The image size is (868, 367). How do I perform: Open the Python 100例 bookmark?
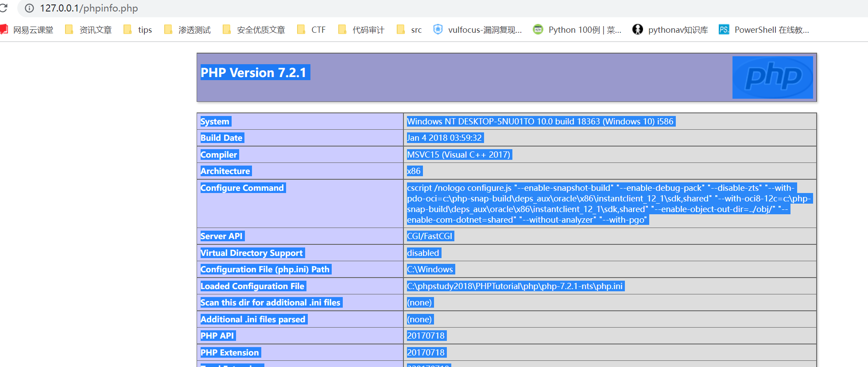(577, 30)
